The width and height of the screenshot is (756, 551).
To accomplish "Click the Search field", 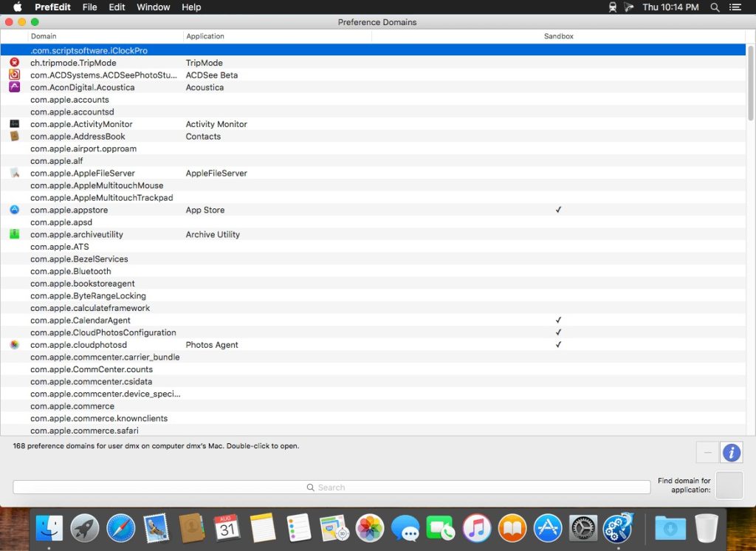I will click(x=331, y=487).
